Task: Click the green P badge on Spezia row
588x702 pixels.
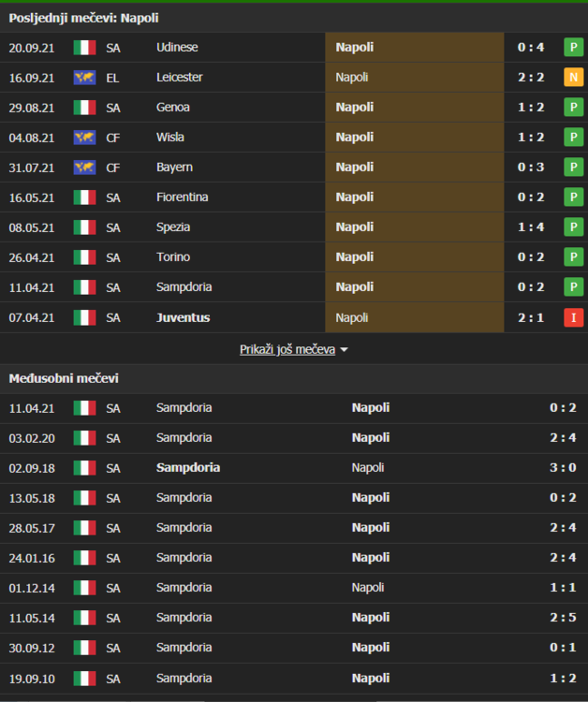Action: (573, 227)
